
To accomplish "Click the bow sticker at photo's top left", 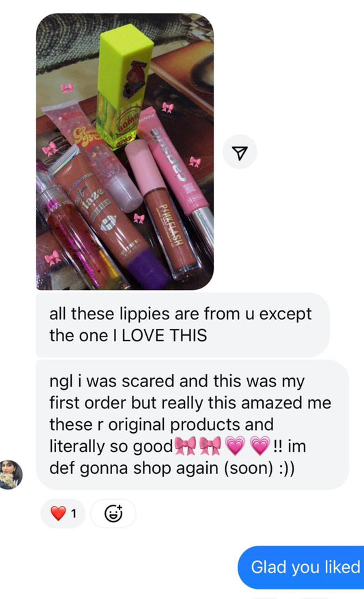I will 67,88.
